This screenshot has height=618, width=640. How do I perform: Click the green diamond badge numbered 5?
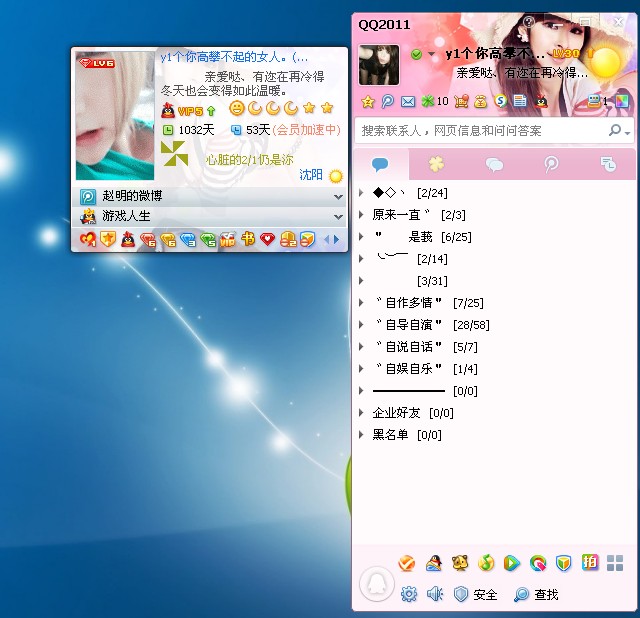coord(208,240)
